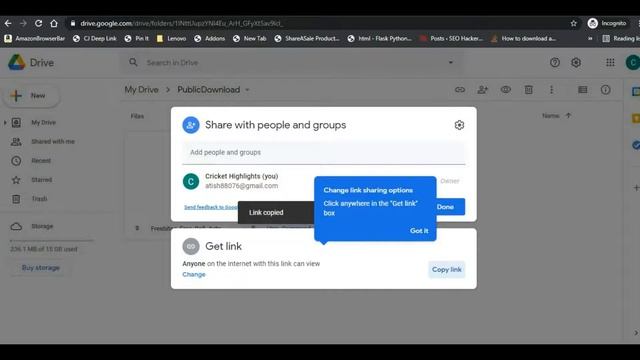Image resolution: width=640 pixels, height=360 pixels.
Task: Click My Drive in breadcrumb
Action: (141, 90)
